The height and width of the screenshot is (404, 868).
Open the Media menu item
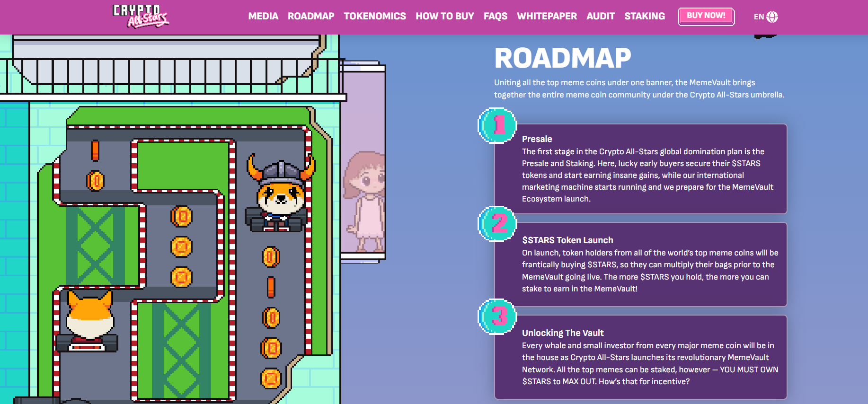tap(263, 16)
